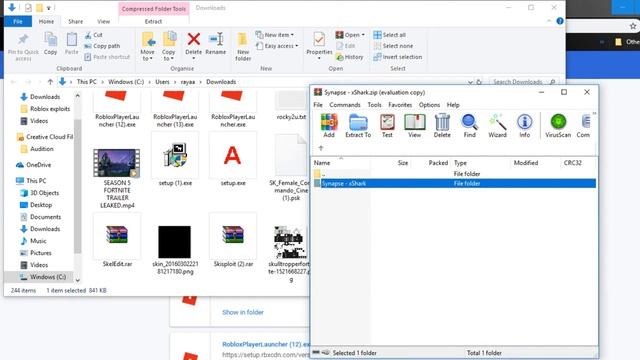Click the Extract To icon in WinRAR

[358, 126]
